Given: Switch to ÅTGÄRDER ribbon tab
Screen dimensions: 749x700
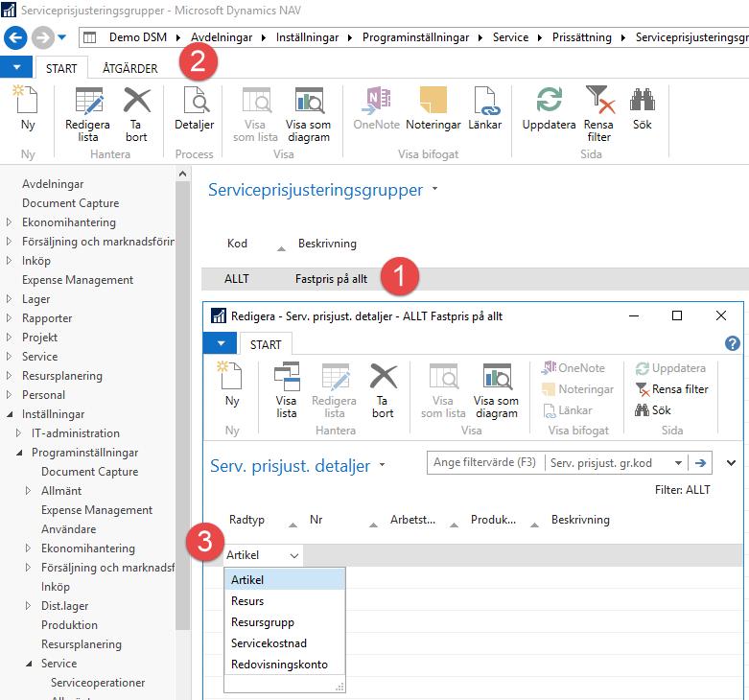Looking at the screenshot, I should tap(129, 68).
